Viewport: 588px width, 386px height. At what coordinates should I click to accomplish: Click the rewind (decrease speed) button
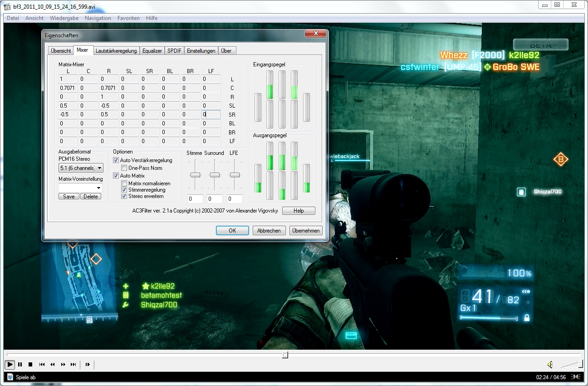(52, 364)
